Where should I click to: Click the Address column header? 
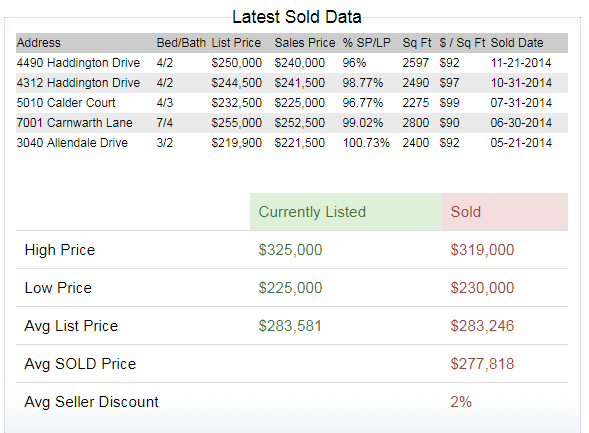coord(38,43)
